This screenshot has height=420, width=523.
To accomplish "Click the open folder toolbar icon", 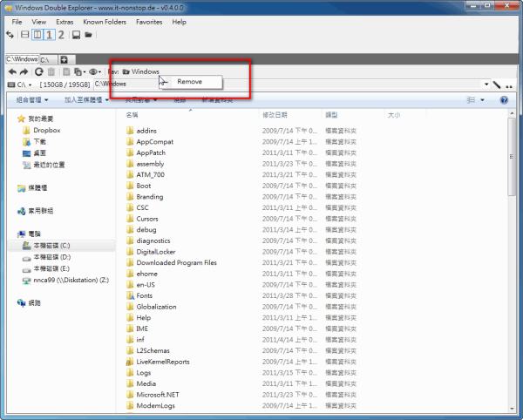I will [x=88, y=35].
